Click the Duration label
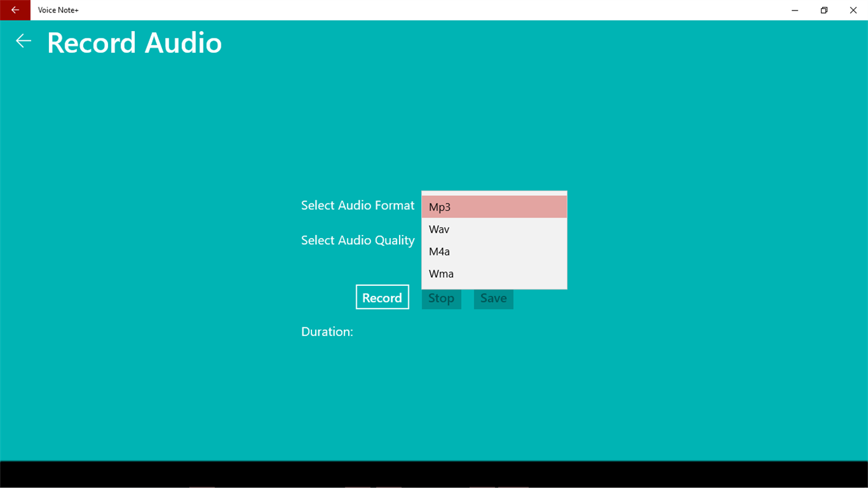This screenshot has height=488, width=868. point(327,331)
